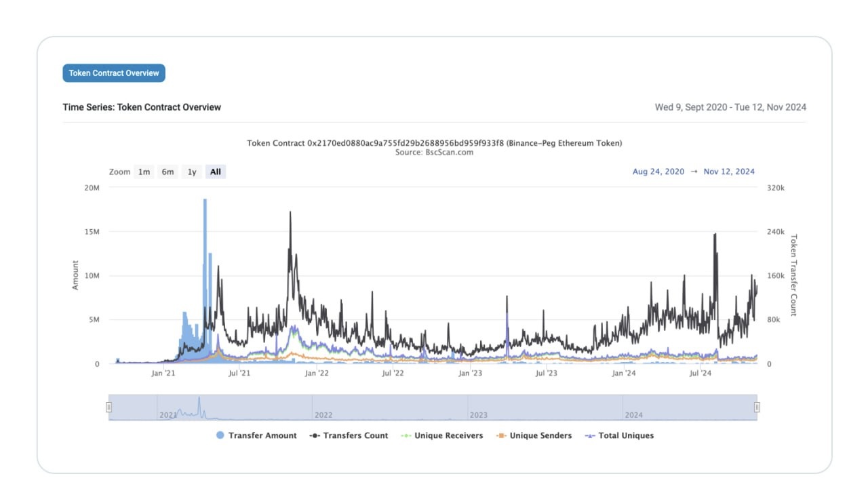Click the 15M y-axis label
Screen dimensions: 868x495
click(92, 232)
